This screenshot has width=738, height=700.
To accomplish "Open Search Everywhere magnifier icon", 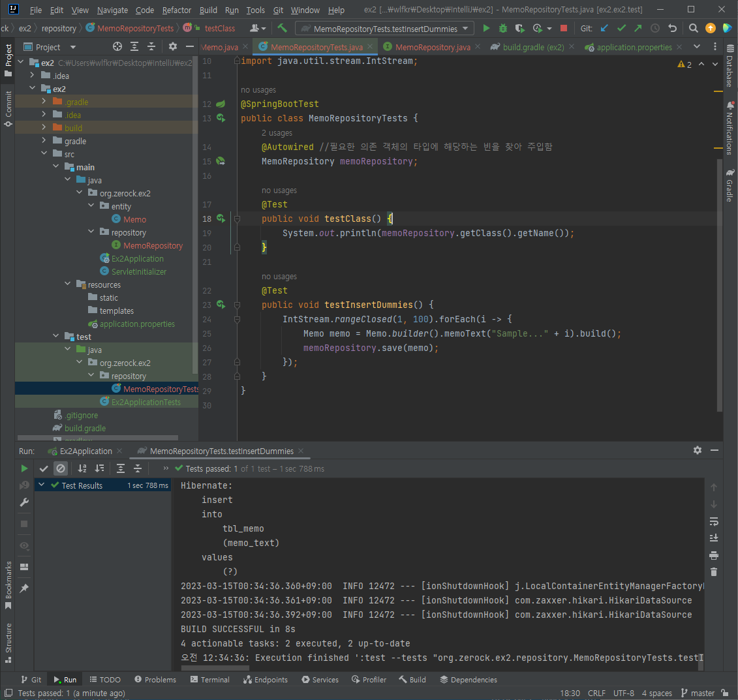I will 693,28.
